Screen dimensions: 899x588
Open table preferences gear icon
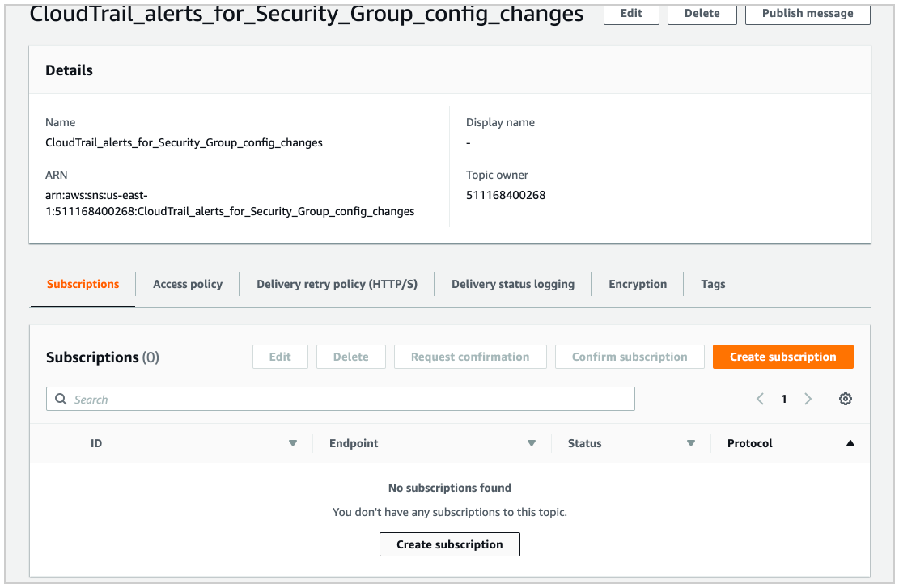[845, 399]
